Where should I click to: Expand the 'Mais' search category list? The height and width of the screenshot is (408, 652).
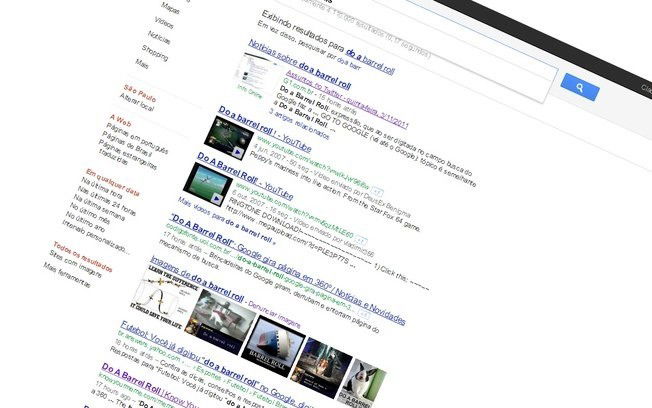click(142, 62)
